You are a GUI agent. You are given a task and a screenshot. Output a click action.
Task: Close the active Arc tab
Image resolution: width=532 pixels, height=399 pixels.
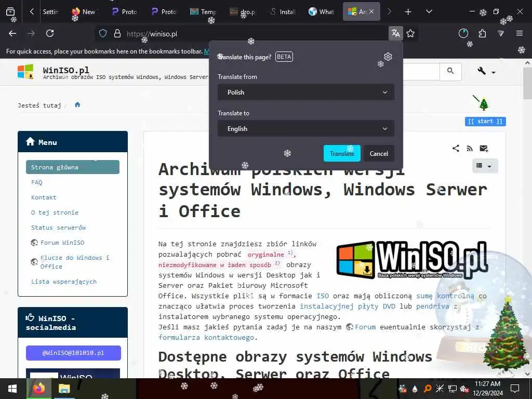tap(371, 11)
